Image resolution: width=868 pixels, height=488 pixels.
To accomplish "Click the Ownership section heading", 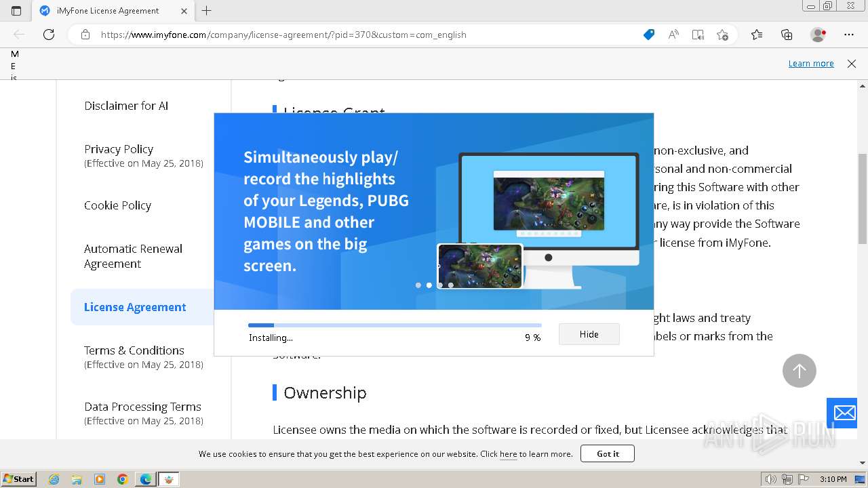I will pos(325,392).
